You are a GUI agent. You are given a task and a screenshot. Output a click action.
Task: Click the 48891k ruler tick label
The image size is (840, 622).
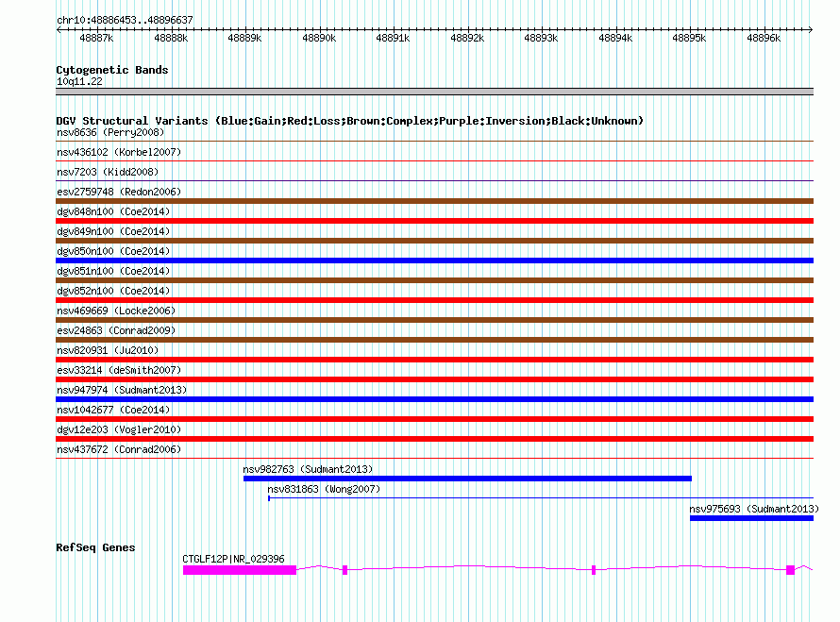pyautogui.click(x=393, y=38)
